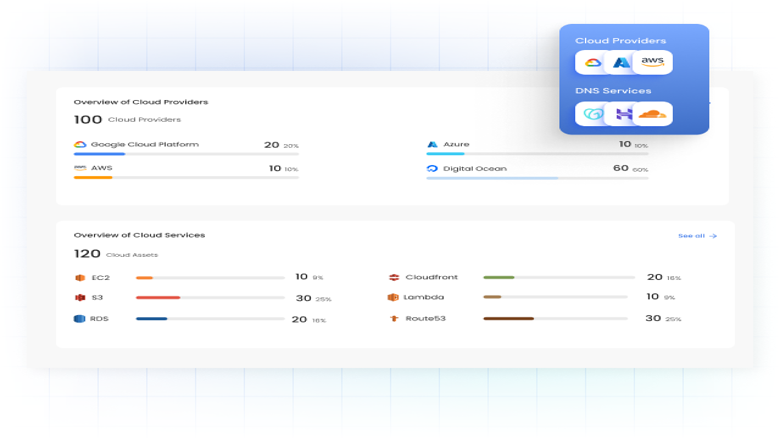Screen dimensions: 780x439
Task: Click the Lambda service icon
Action: 393,297
